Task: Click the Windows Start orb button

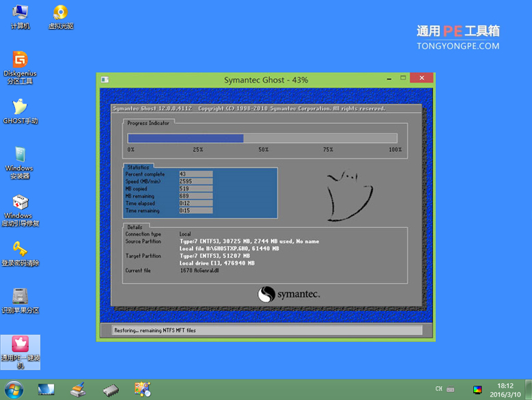Action: click(13, 390)
